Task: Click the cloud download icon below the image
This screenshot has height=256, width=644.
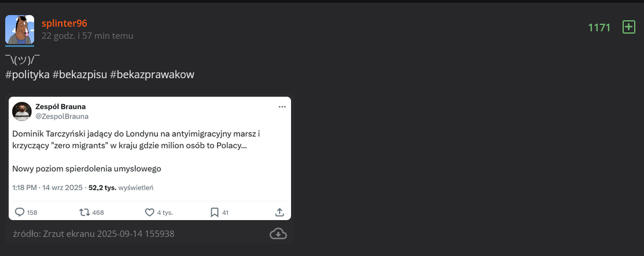Action: [x=278, y=233]
